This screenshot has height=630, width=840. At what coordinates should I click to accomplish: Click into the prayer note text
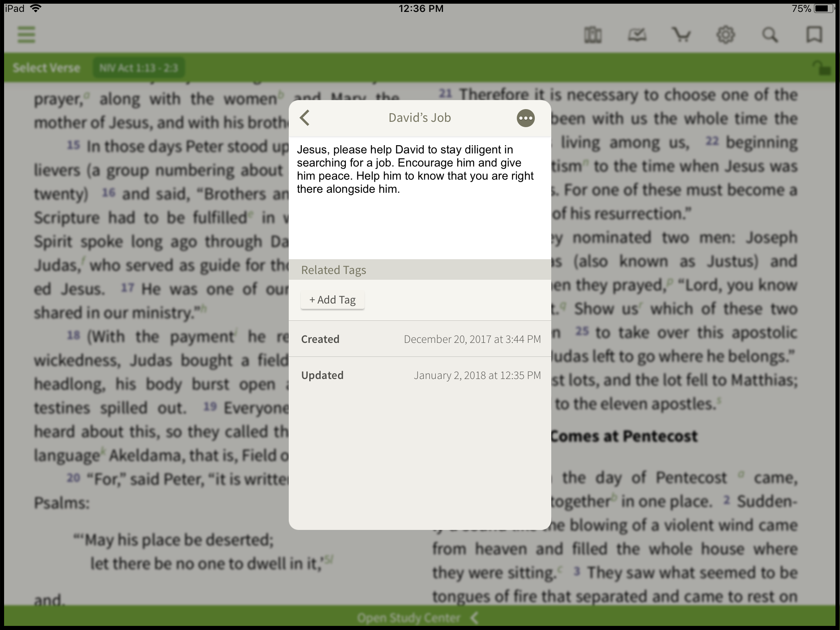420,197
